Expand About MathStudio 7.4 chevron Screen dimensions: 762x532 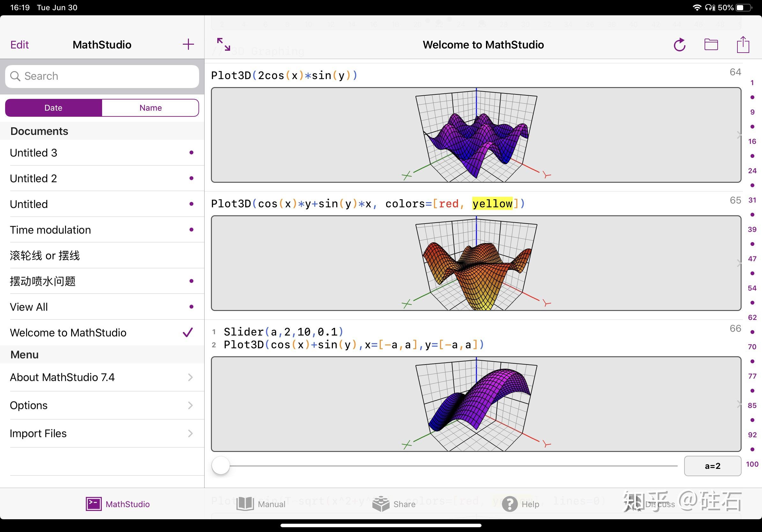(190, 377)
